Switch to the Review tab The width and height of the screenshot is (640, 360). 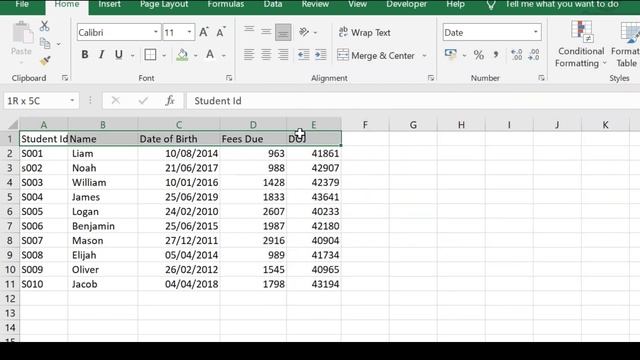315,4
